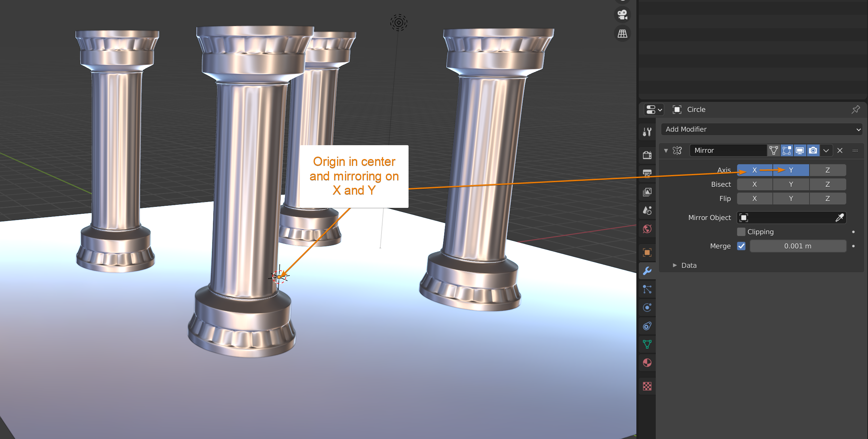Viewport: 868px width, 439px height.
Task: Enable the Clipping checkbox
Action: [x=741, y=232]
